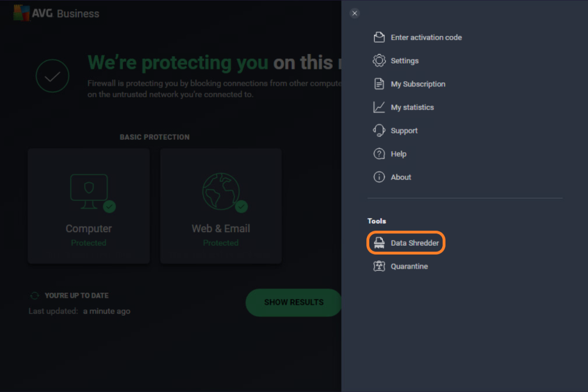Open the My Subscription document icon
The image size is (588, 392).
(378, 83)
